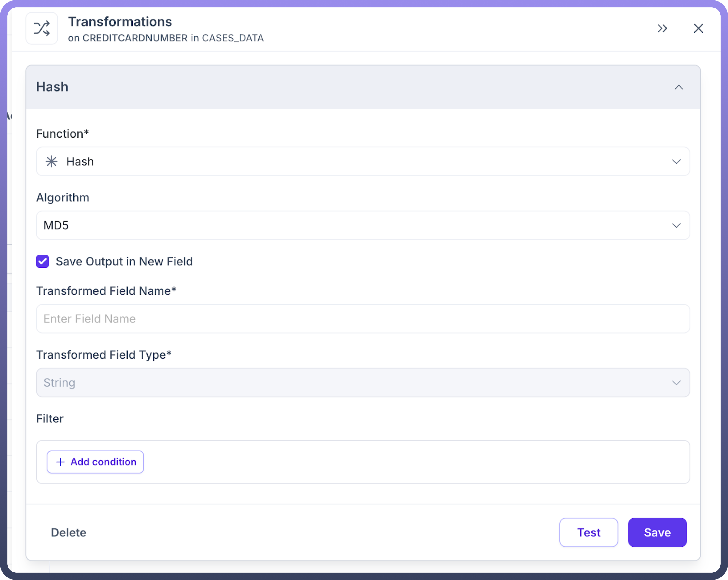Image resolution: width=728 pixels, height=580 pixels.
Task: Uncheck Save Output in New Field
Action: [x=43, y=261]
